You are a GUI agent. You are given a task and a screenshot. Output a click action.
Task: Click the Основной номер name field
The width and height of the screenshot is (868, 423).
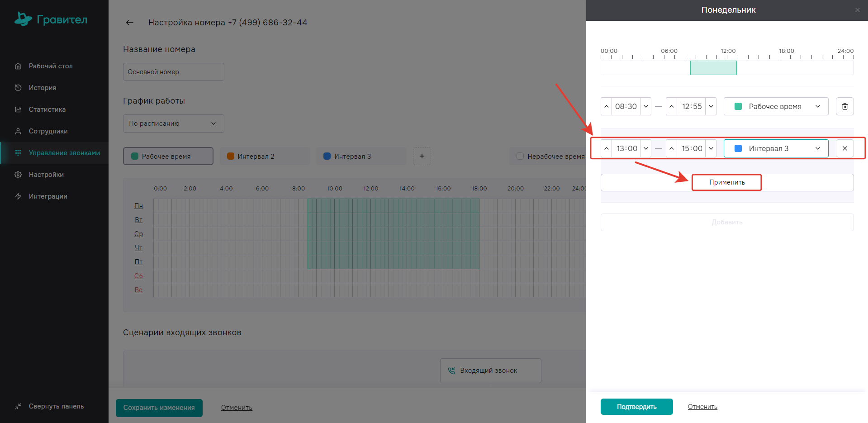pos(173,72)
